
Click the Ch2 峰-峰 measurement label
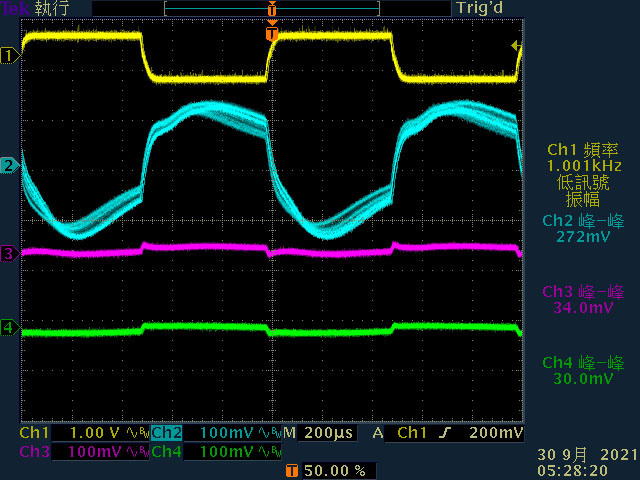coord(583,221)
